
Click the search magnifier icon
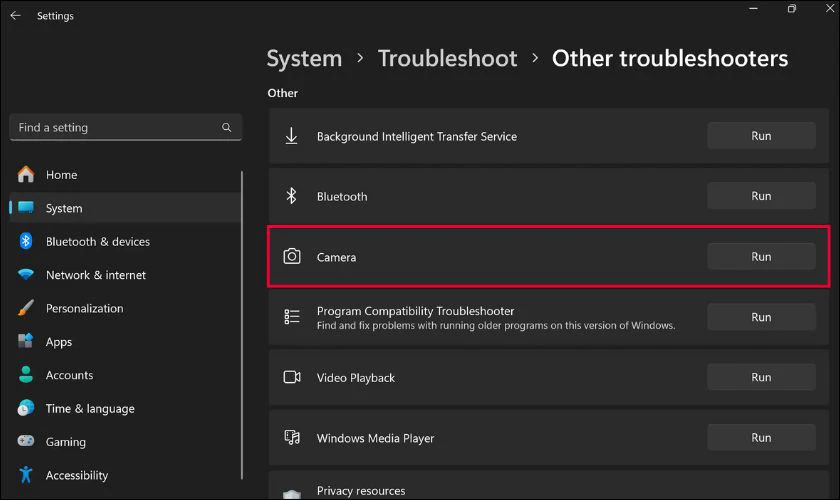[227, 128]
